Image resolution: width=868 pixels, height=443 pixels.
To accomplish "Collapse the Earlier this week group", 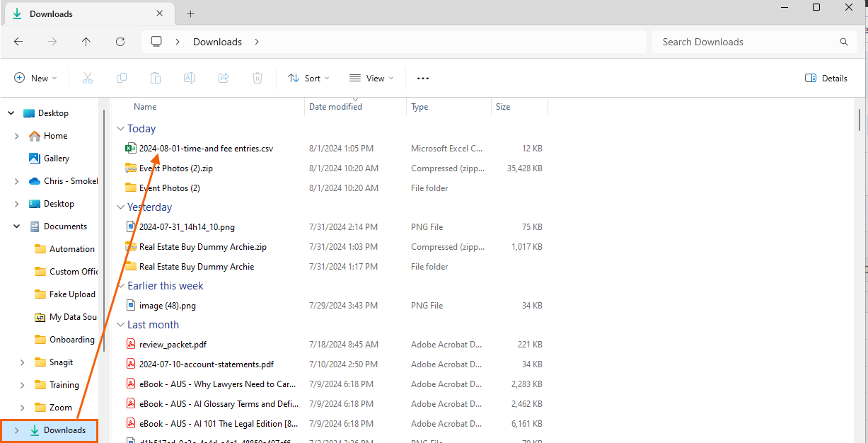I will point(120,286).
